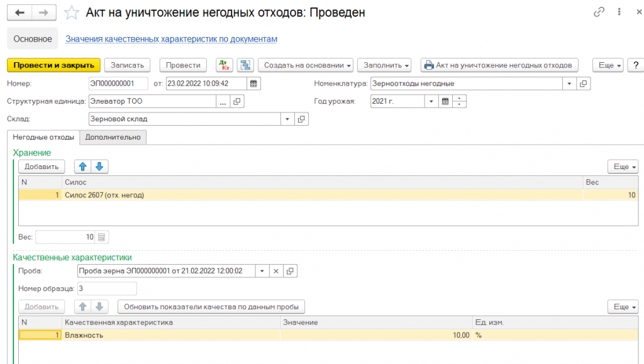Open document structure icon in toolbar
The width and height of the screenshot is (644, 364).
(x=245, y=65)
